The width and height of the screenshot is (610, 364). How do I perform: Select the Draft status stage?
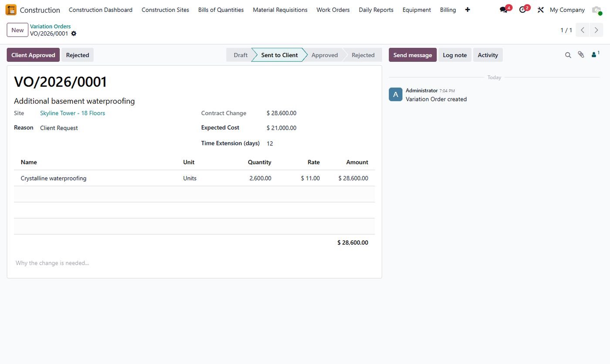(x=240, y=55)
